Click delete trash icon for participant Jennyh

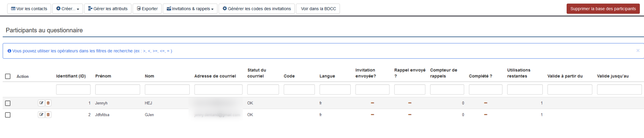click(x=48, y=103)
